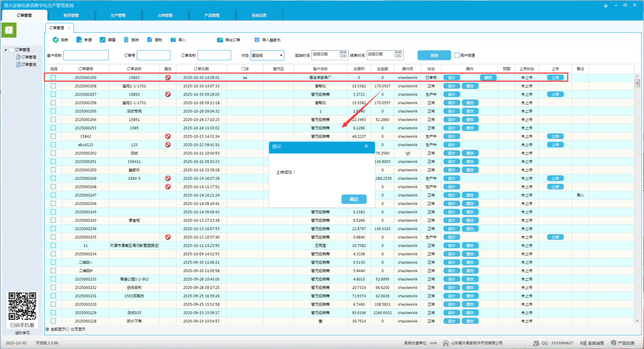The height and width of the screenshot is (349, 644).
Task: Select the 分页显示 radio button
Action: [x=68, y=329]
